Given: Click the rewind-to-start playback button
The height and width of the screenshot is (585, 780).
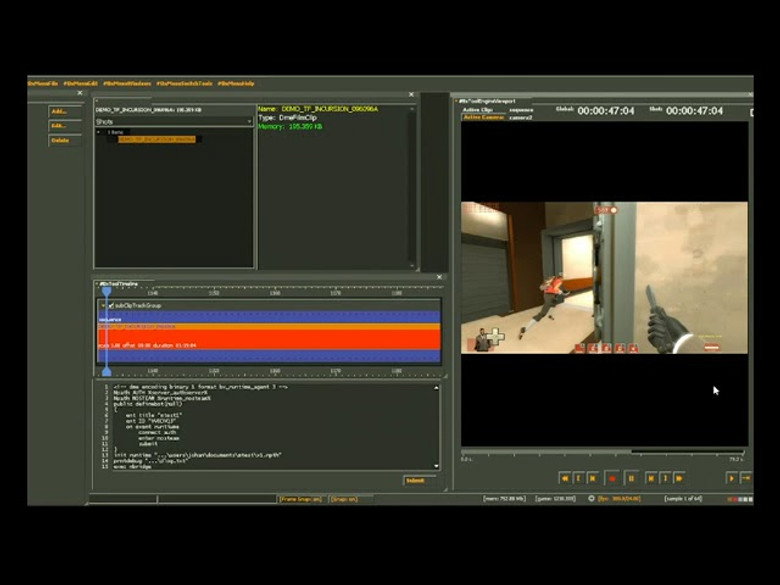Looking at the screenshot, I should 565,478.
